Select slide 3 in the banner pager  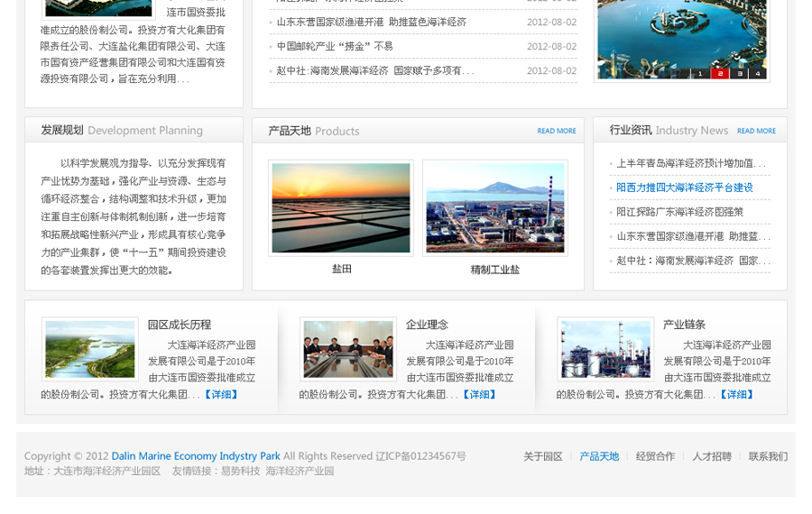point(739,74)
